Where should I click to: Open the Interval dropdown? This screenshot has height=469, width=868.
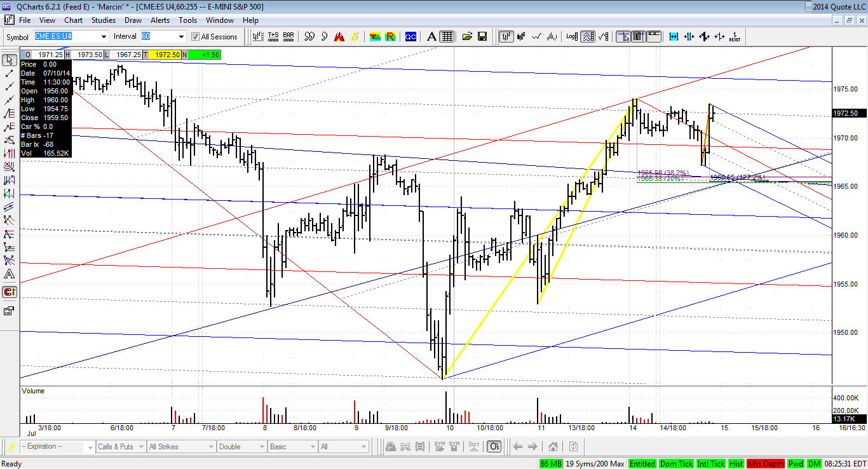coord(181,37)
